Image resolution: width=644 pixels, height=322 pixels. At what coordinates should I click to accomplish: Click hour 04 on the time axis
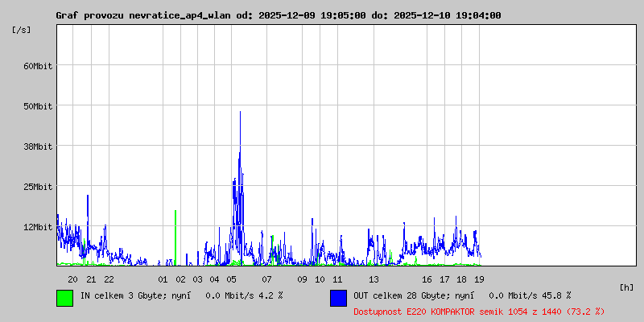coord(214,279)
